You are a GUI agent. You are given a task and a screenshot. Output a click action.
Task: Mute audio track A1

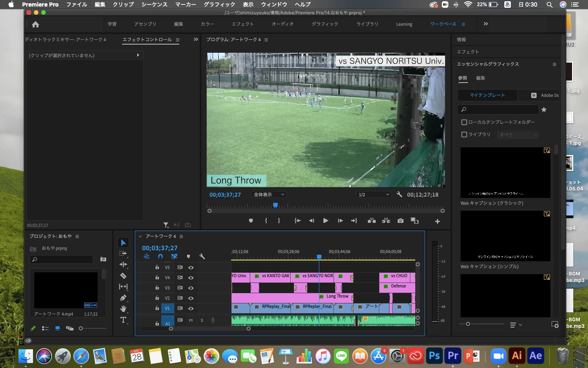coord(191,320)
